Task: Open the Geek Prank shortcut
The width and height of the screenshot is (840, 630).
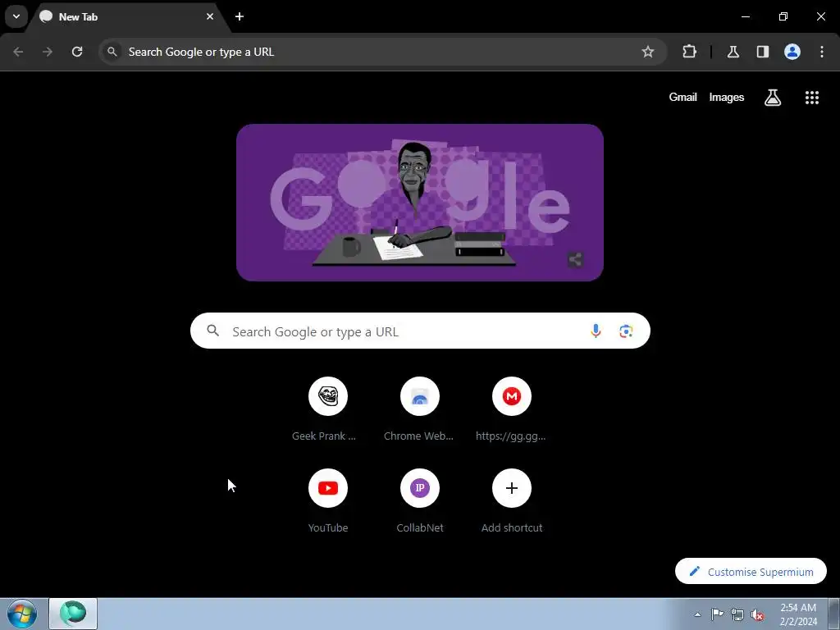Action: 328,410
